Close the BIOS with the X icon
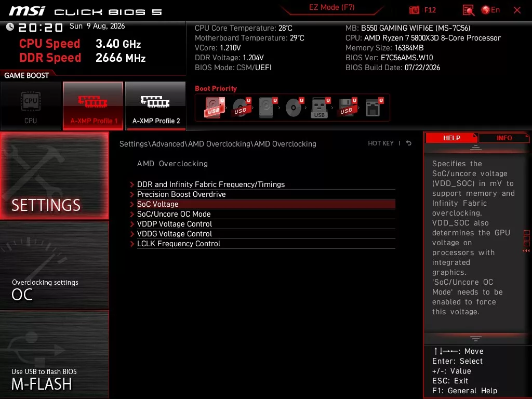The height and width of the screenshot is (399, 532). pyautogui.click(x=517, y=10)
